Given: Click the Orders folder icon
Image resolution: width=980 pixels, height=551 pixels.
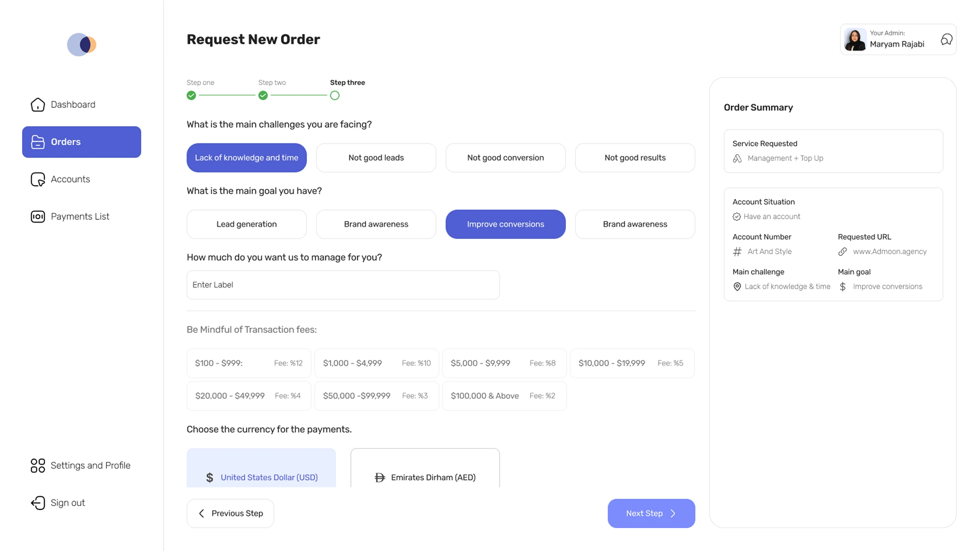Looking at the screenshot, I should (38, 142).
